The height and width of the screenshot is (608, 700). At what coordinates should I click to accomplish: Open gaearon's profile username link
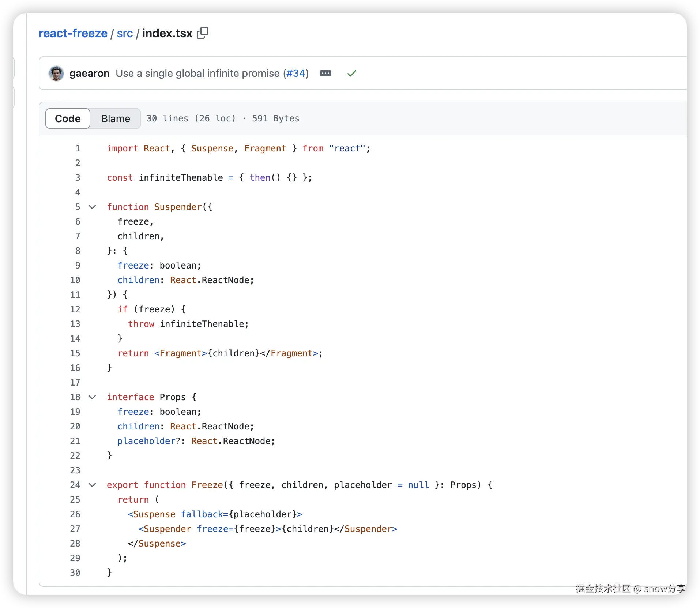point(89,74)
